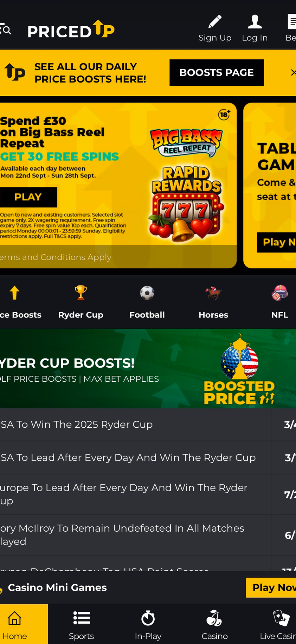
Task: Tap the Sign Up pencil icon
Action: (x=215, y=22)
